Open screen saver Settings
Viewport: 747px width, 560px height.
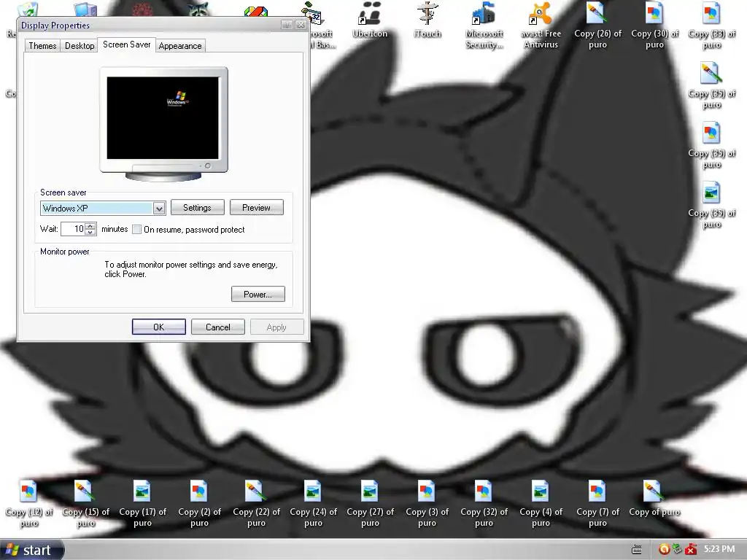[x=197, y=208]
